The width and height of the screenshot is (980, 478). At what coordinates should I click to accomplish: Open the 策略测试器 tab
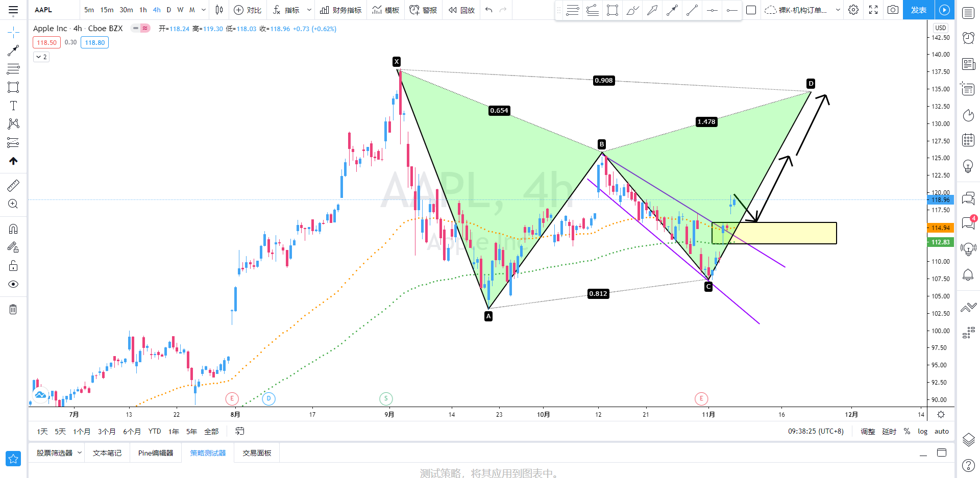click(x=208, y=453)
